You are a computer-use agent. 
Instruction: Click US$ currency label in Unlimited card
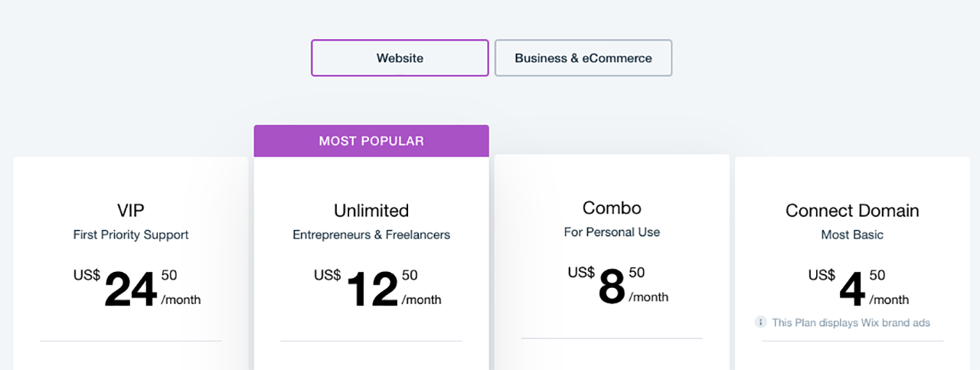pyautogui.click(x=327, y=274)
